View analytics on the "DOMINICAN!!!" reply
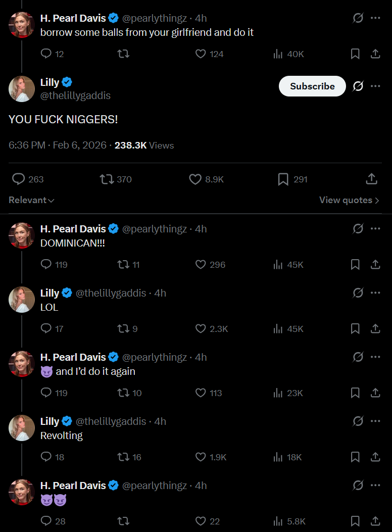 click(278, 264)
